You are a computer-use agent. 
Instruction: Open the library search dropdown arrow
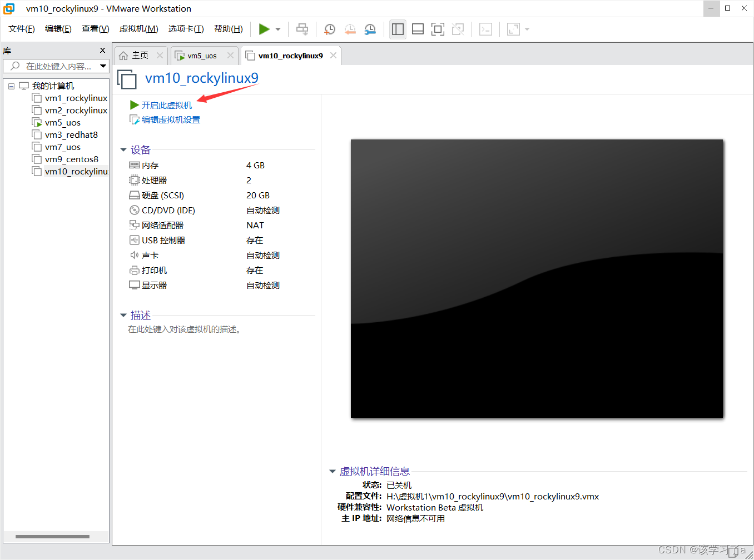click(x=103, y=66)
